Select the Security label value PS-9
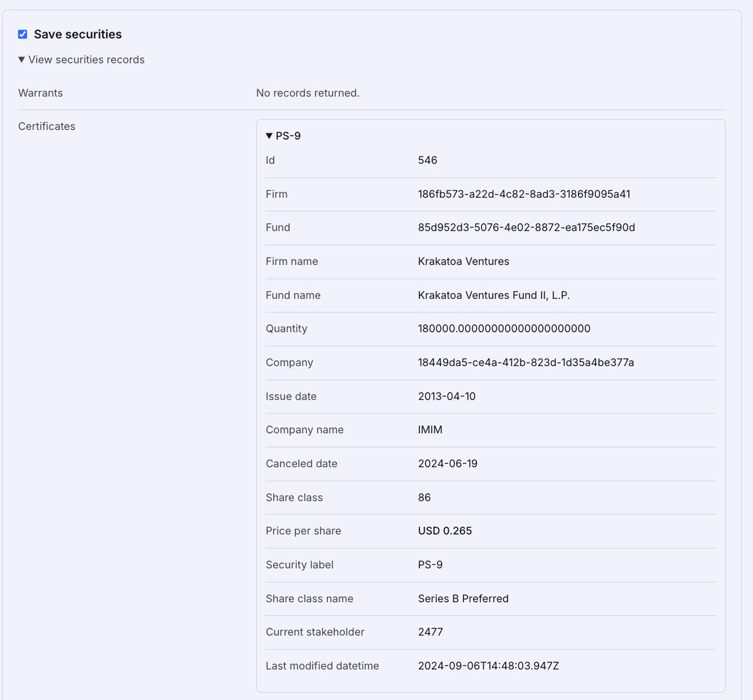753x700 pixels. [x=430, y=564]
